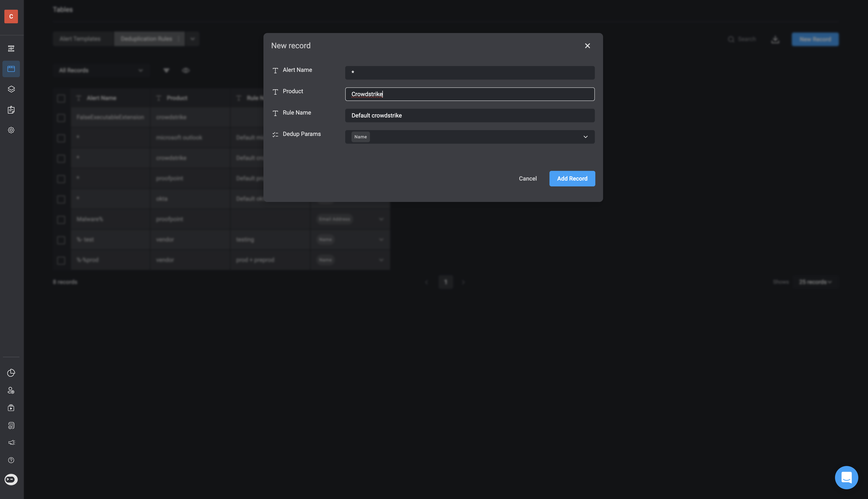The width and height of the screenshot is (868, 499).
Task: Check the FalseExecutableExtension row checkbox
Action: pyautogui.click(x=61, y=117)
